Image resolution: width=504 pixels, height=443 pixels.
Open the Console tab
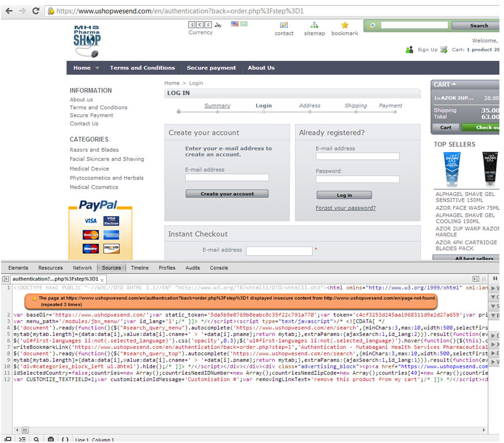219,268
